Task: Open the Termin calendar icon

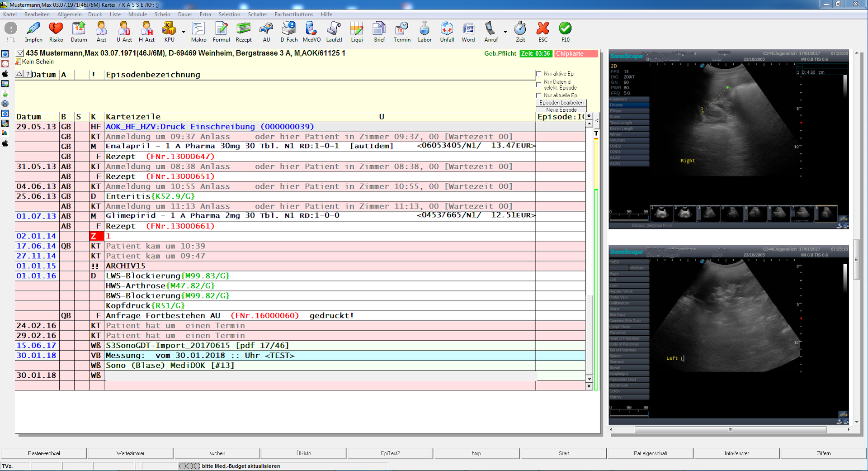Action: 401,29
